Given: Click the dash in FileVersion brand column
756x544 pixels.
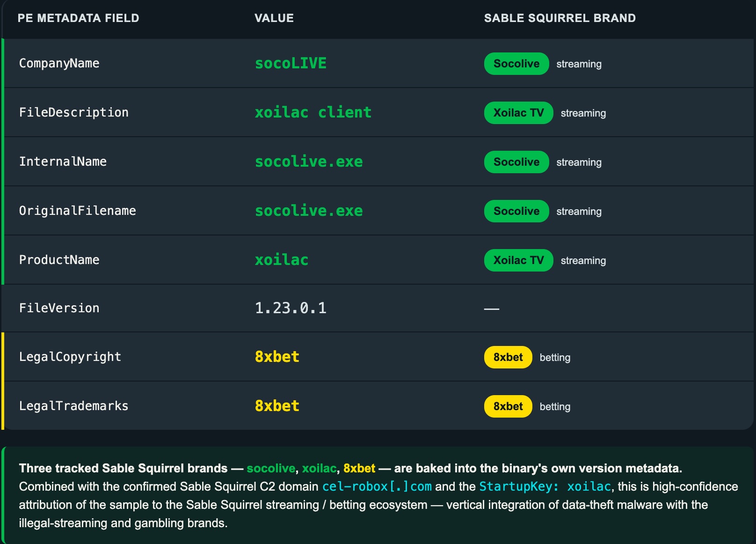Looking at the screenshot, I should coord(492,309).
